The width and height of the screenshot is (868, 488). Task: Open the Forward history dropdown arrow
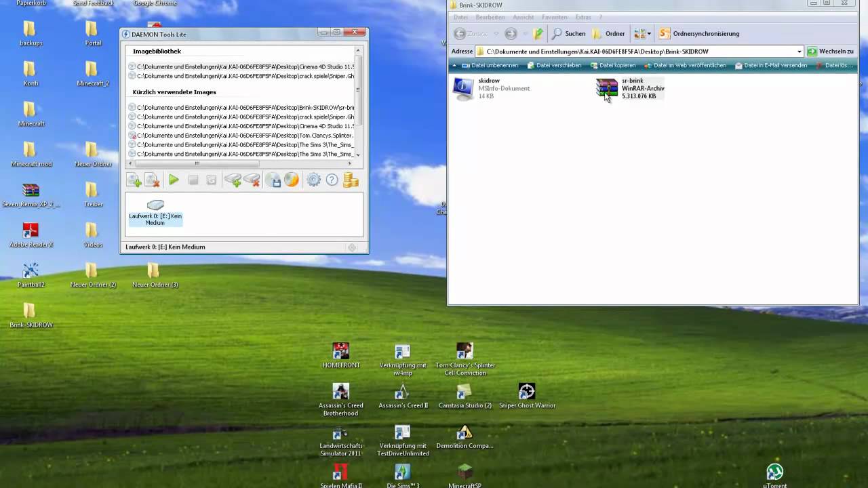(524, 33)
